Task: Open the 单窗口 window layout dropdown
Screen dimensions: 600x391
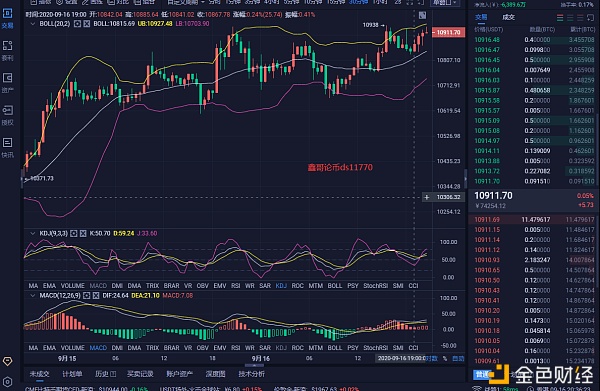Action: 444,2
